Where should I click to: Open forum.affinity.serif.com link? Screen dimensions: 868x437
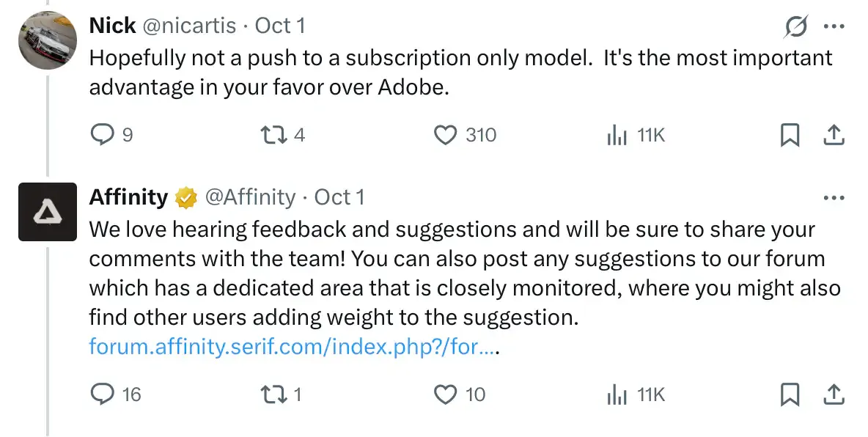coord(292,346)
